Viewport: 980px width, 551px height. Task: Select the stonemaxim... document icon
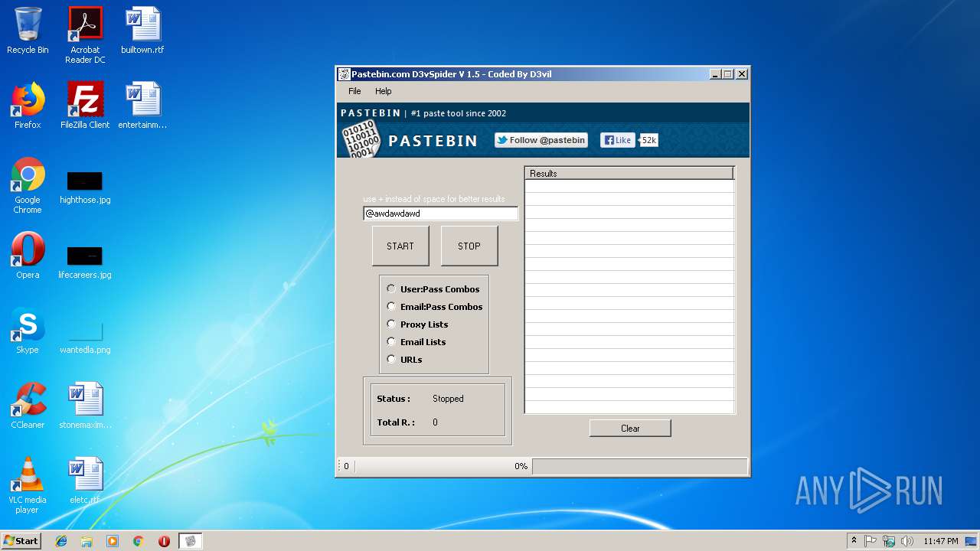pyautogui.click(x=85, y=406)
